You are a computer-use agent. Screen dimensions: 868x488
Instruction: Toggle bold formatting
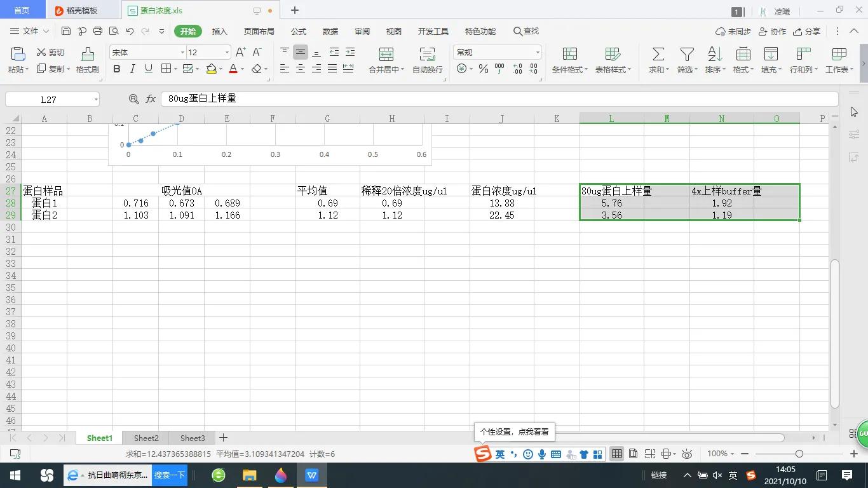(x=116, y=69)
